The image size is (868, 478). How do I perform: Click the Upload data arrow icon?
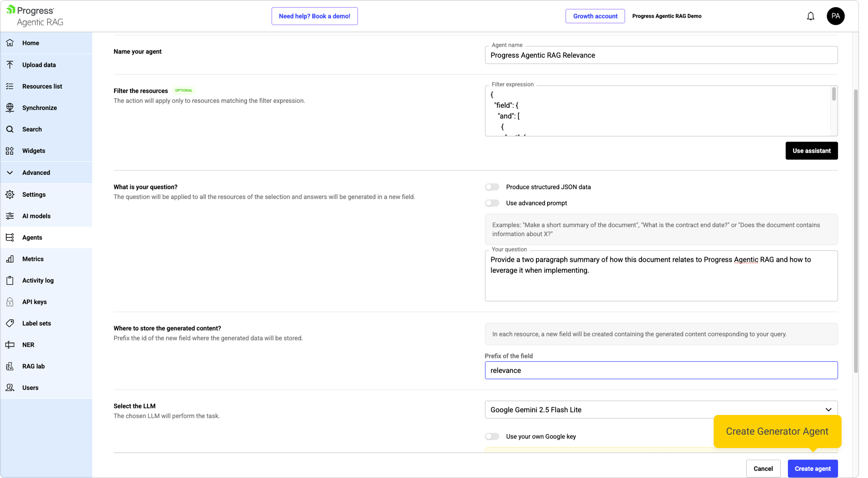pyautogui.click(x=10, y=65)
